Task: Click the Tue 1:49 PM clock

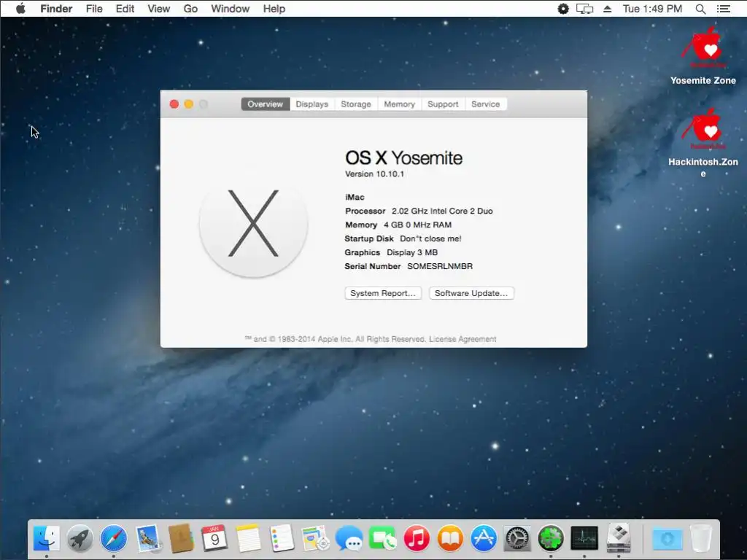Action: 652,9
